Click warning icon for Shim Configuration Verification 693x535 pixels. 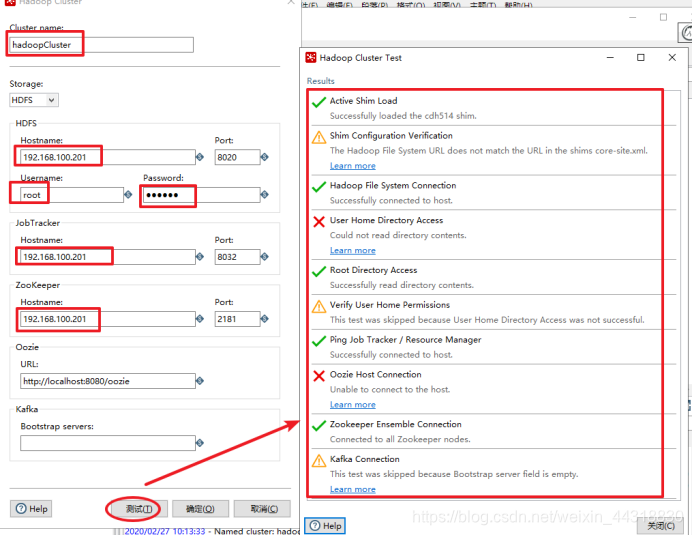click(319, 137)
